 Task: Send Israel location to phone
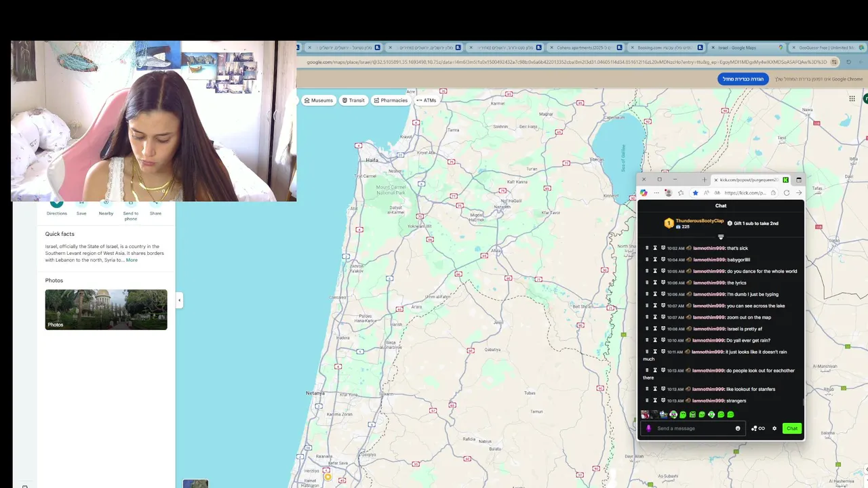coord(131,211)
